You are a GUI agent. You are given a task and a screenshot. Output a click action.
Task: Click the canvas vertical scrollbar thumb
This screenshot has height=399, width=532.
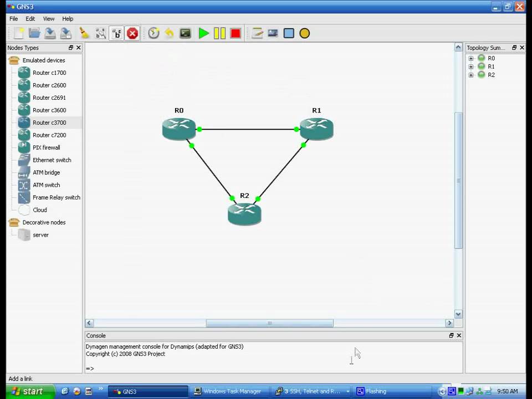point(458,181)
